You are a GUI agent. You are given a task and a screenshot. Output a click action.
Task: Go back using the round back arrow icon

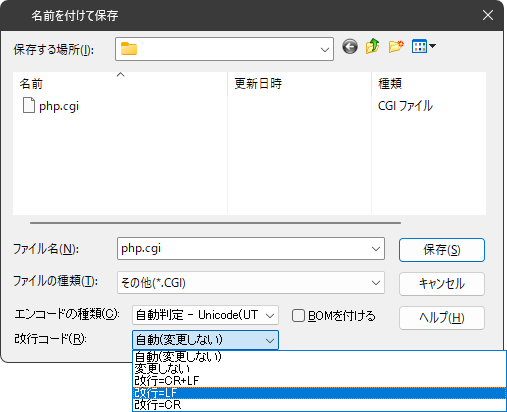(350, 46)
